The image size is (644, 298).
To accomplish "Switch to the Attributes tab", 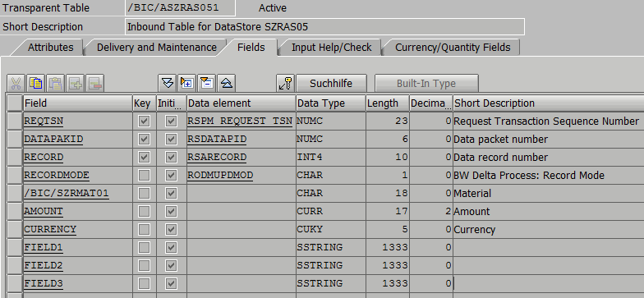I will coord(51,48).
